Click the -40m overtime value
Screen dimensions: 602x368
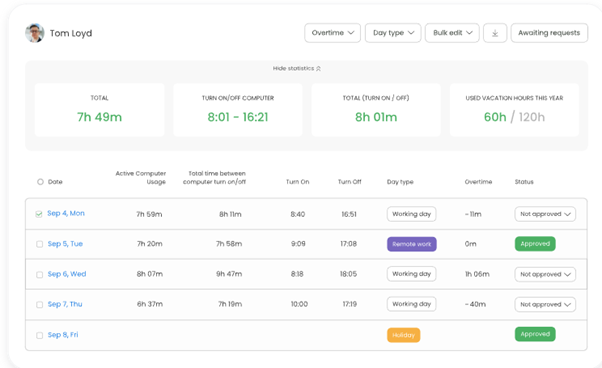click(475, 304)
